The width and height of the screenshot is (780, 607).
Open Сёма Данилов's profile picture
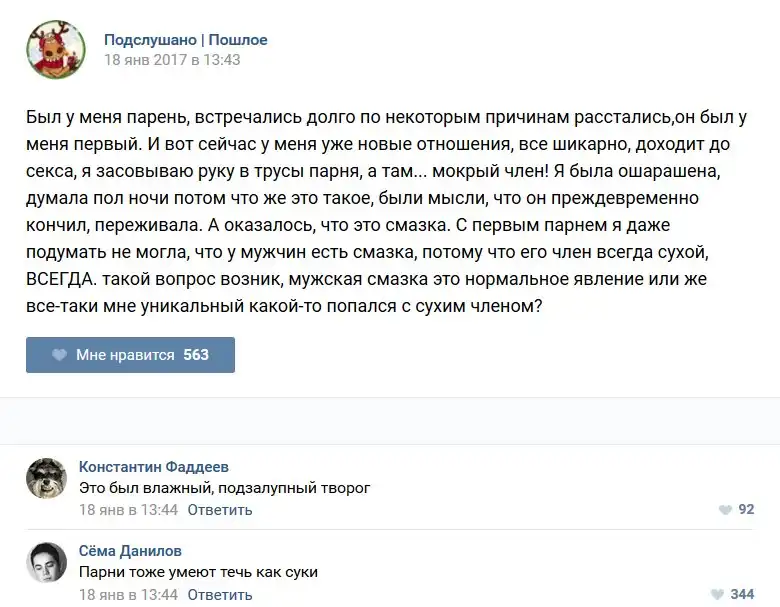pyautogui.click(x=46, y=563)
